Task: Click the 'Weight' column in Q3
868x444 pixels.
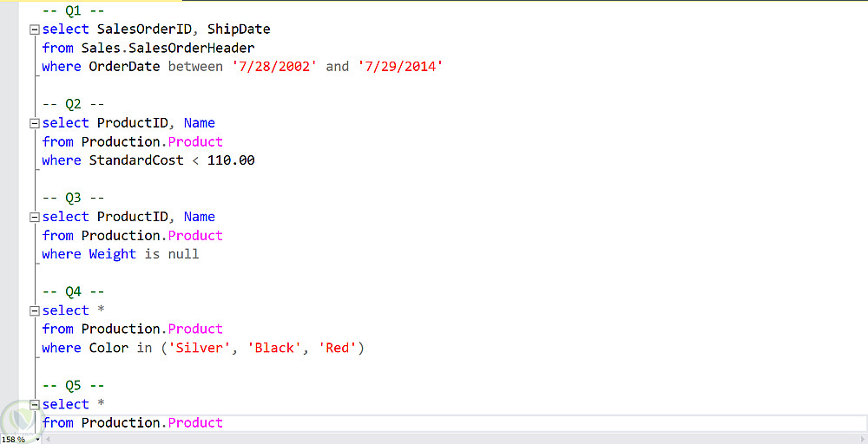Action: click(x=112, y=254)
